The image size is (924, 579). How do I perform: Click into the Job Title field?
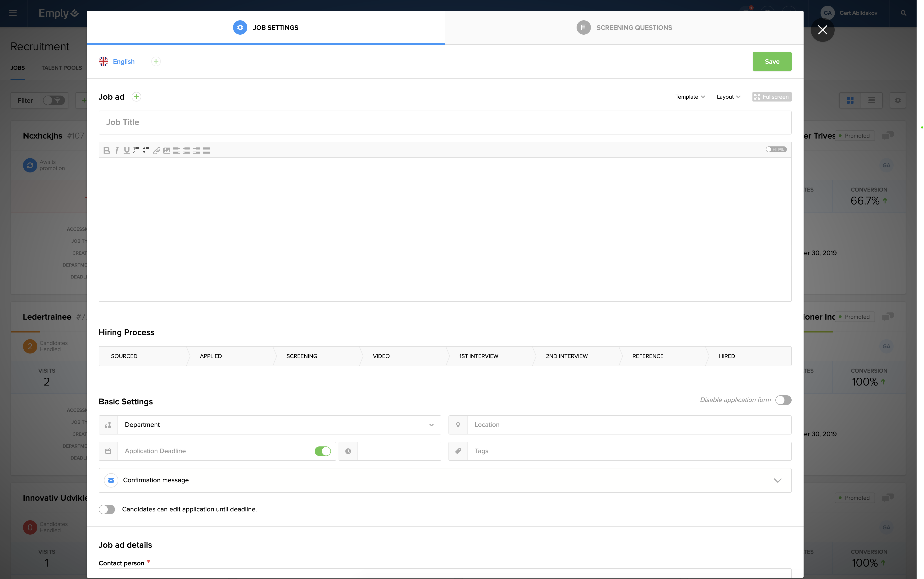pos(445,123)
